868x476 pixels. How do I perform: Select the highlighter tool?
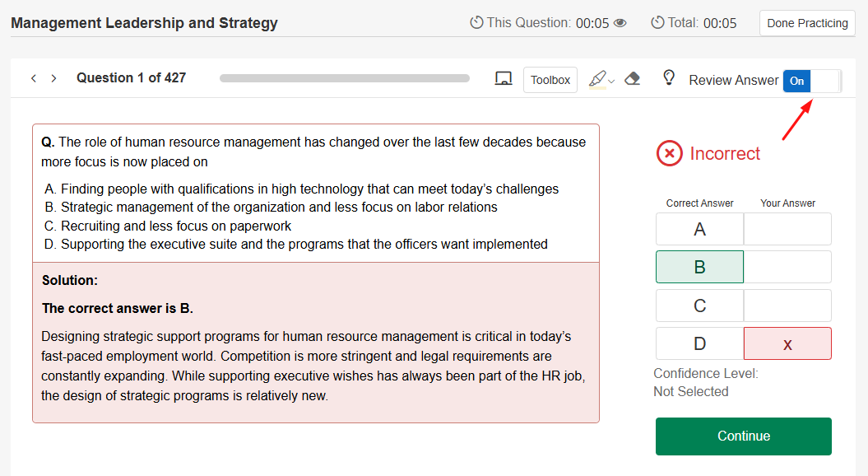(x=597, y=79)
